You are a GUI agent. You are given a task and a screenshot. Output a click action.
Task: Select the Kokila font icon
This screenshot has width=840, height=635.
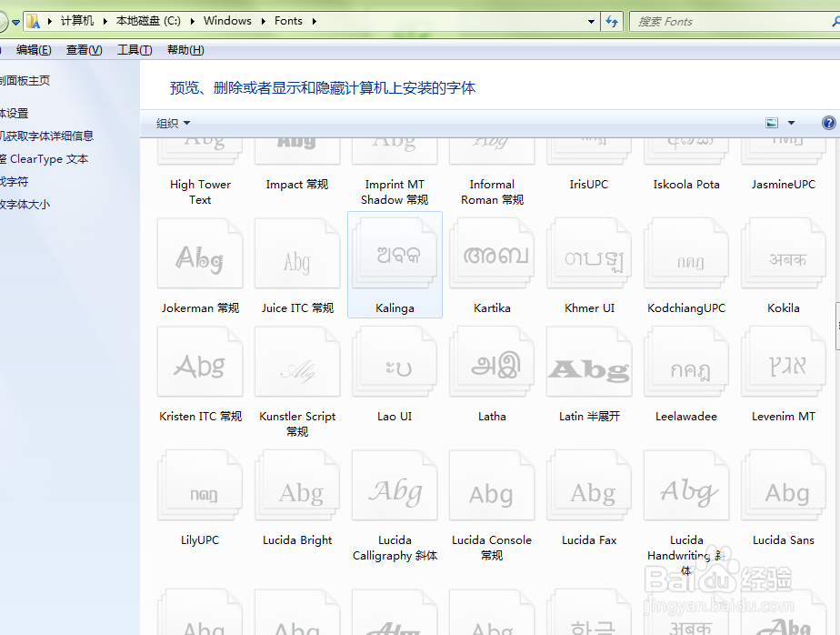coord(784,253)
